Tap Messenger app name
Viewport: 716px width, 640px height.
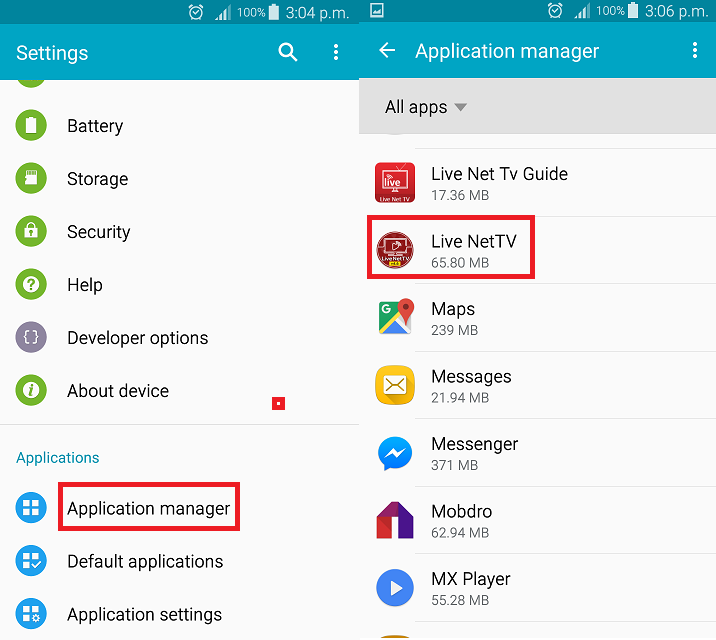[x=474, y=444]
